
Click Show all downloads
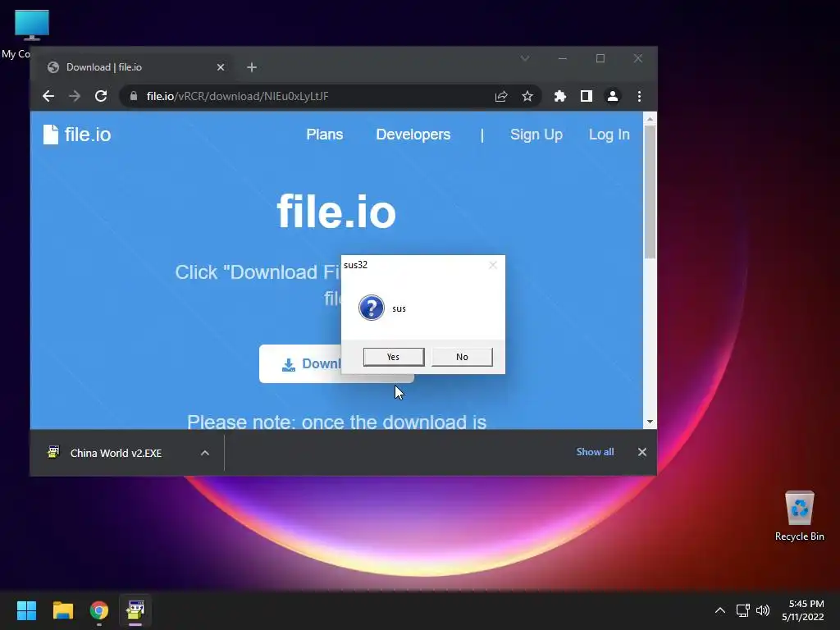coord(596,452)
